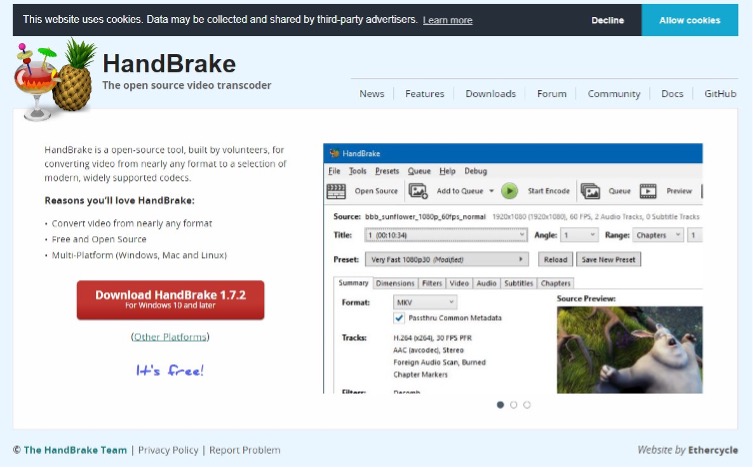
Task: Open Privacy Policy footer link
Action: pos(168,450)
